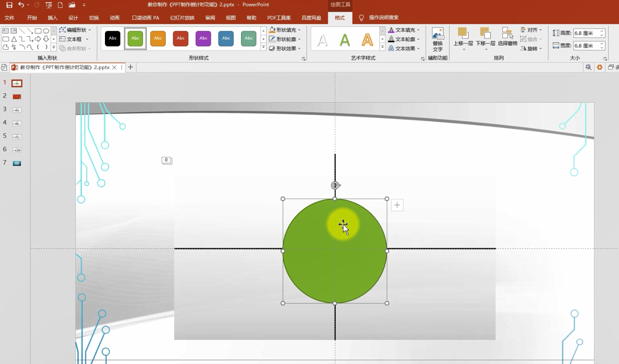619x364 pixels.
Task: Open the 对齐 align dropdown
Action: point(531,30)
